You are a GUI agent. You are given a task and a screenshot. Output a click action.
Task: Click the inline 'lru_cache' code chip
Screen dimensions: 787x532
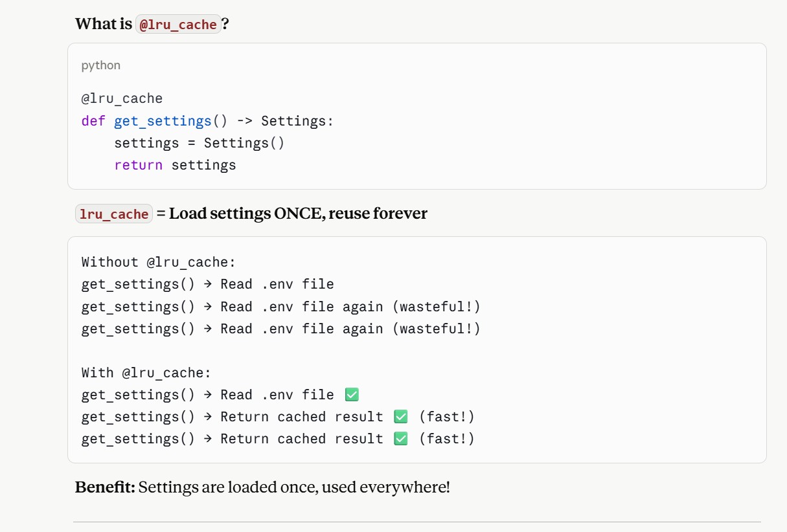[x=114, y=214]
